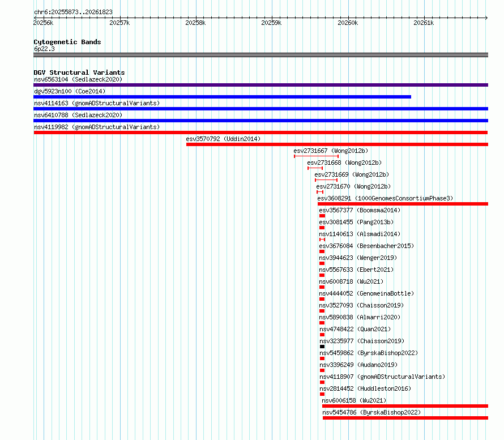Viewport: 504px width, 440px height.
Task: Click esv3570792 (Uddin2014) label
Action: (223, 139)
